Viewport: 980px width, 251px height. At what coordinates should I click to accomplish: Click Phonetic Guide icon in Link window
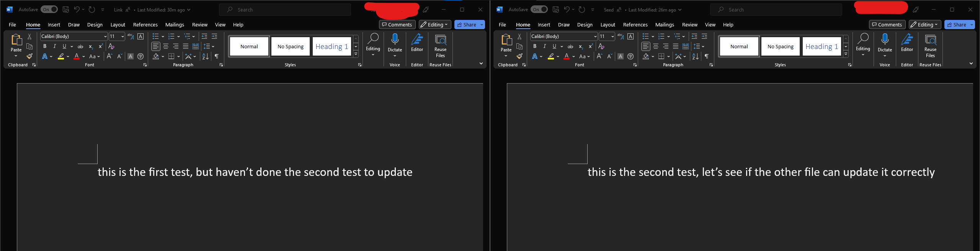[131, 36]
